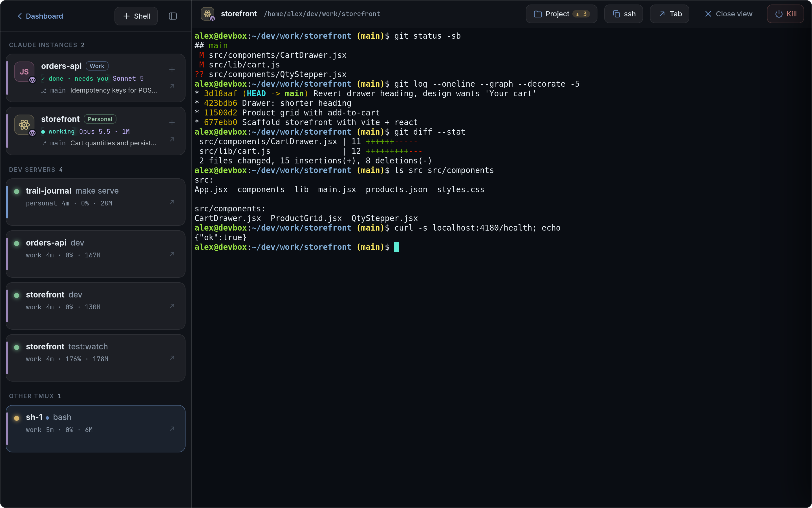Click src/lib/cart.js in git status output
This screenshot has height=508, width=812.
(244, 65)
